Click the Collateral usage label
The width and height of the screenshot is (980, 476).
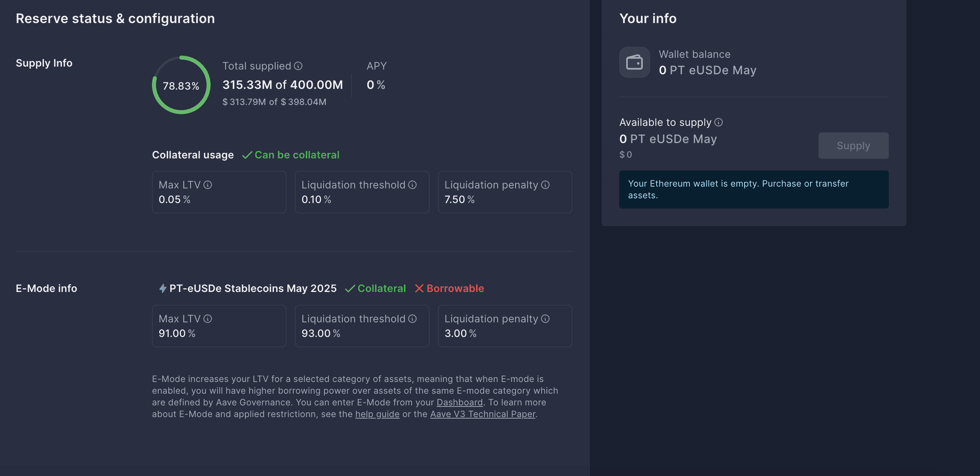(x=193, y=155)
